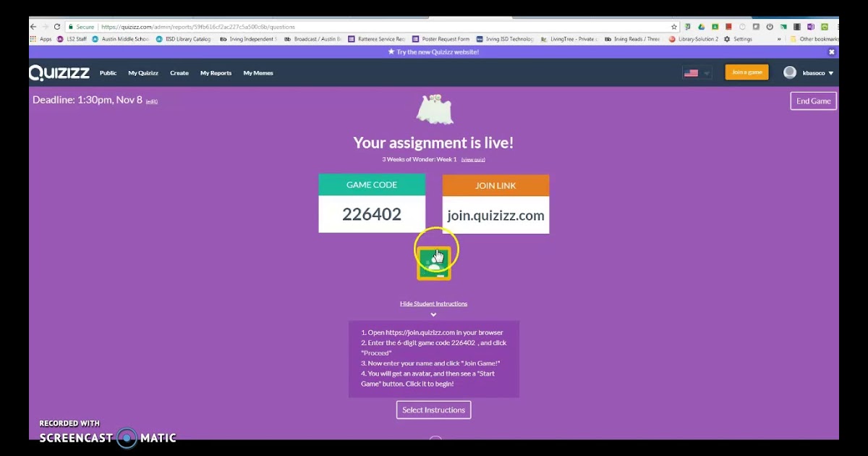Open the kbasoco account dropdown
868x456 pixels.
click(818, 73)
